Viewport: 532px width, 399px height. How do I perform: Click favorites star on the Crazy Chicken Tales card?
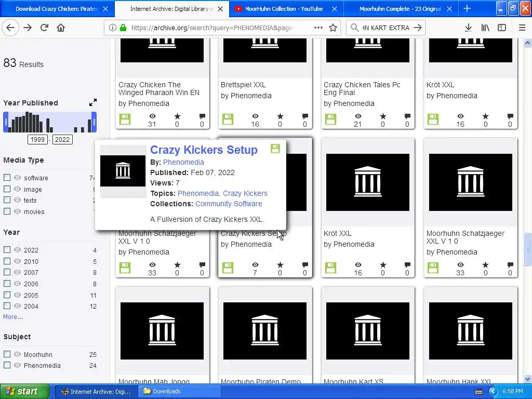coord(383,116)
